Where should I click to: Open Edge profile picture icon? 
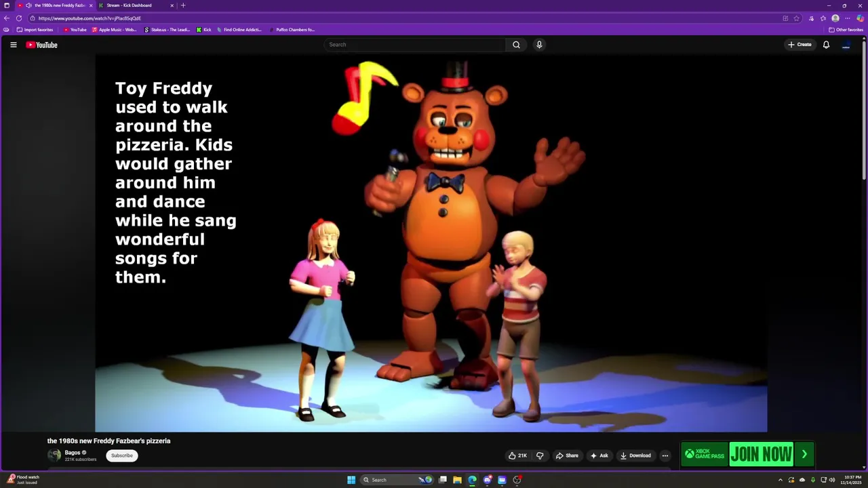pyautogui.click(x=835, y=18)
